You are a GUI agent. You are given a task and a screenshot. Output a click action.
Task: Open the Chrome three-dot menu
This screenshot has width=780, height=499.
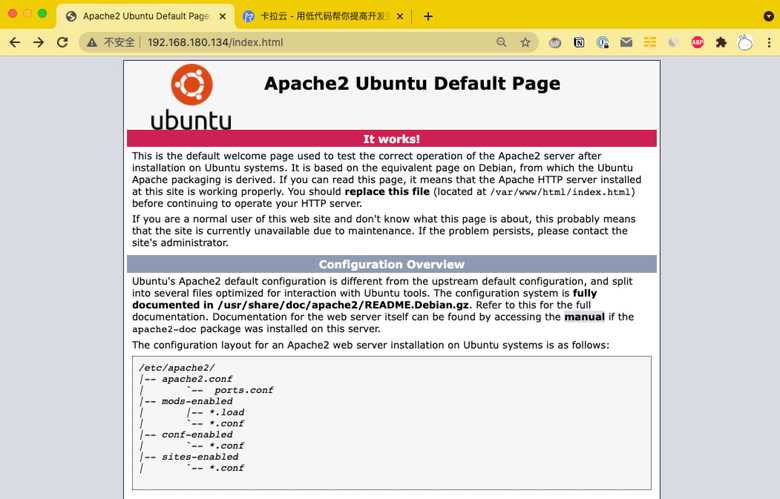point(769,43)
